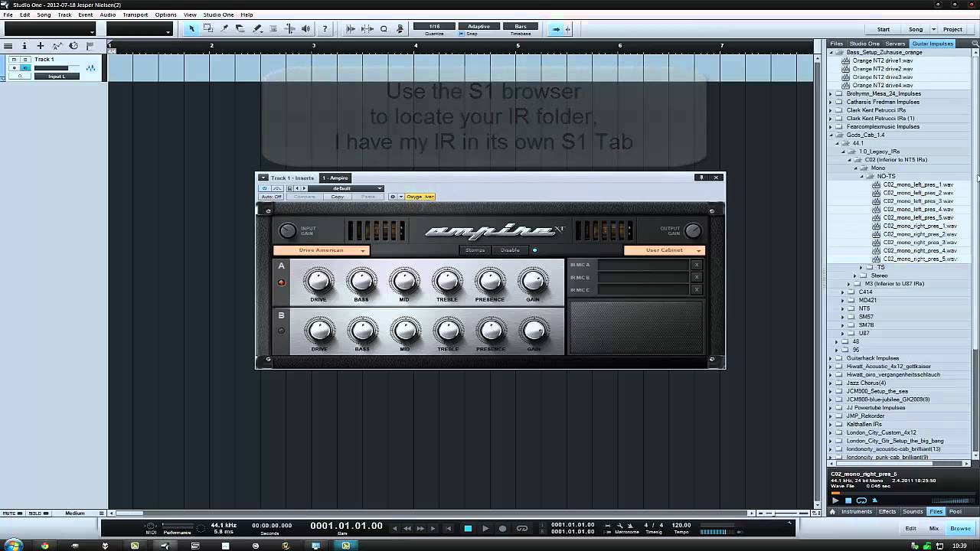Click the zoom magnifier icon in toolbar
This screenshot has width=980, height=551.
point(384,29)
